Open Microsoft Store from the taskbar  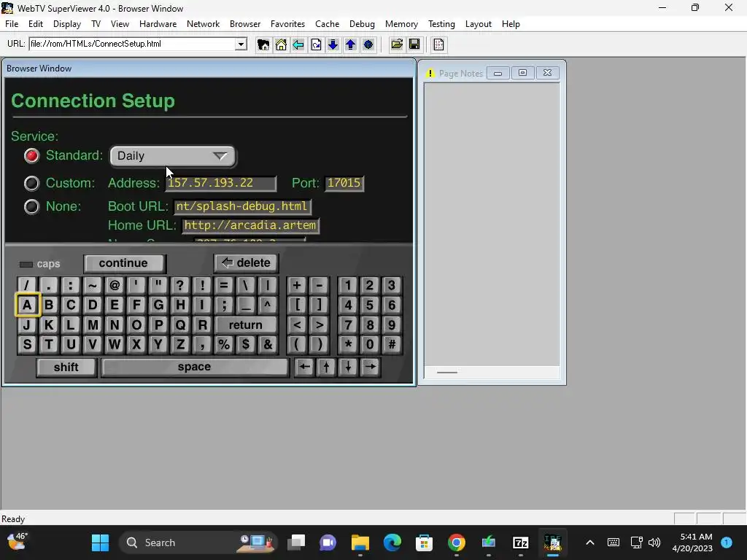pyautogui.click(x=424, y=542)
